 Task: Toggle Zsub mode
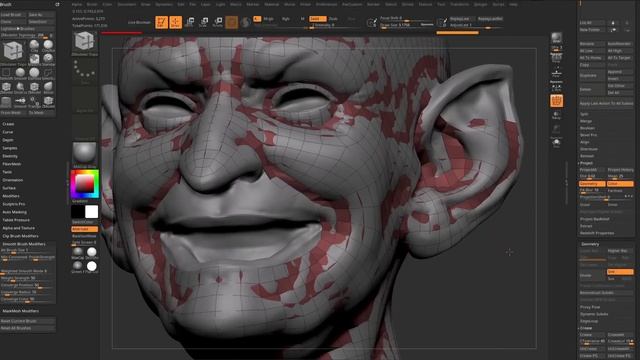[333, 19]
